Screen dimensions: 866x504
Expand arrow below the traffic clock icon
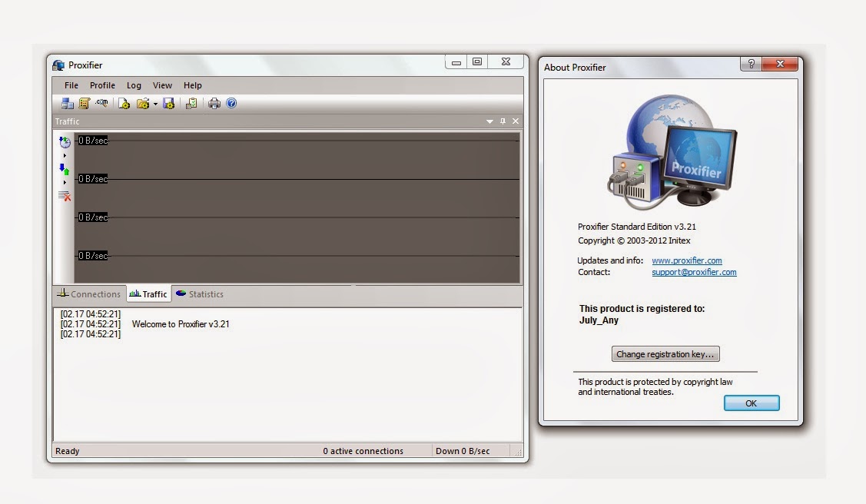click(x=65, y=156)
